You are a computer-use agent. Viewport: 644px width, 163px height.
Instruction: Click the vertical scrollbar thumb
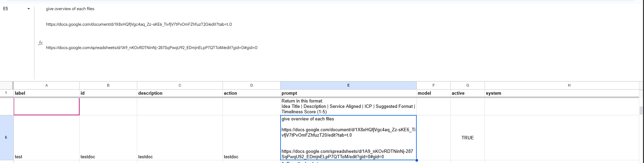[641, 111]
